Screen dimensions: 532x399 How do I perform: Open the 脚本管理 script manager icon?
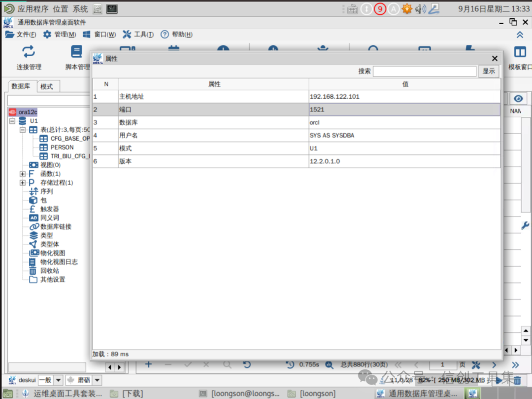[77, 57]
